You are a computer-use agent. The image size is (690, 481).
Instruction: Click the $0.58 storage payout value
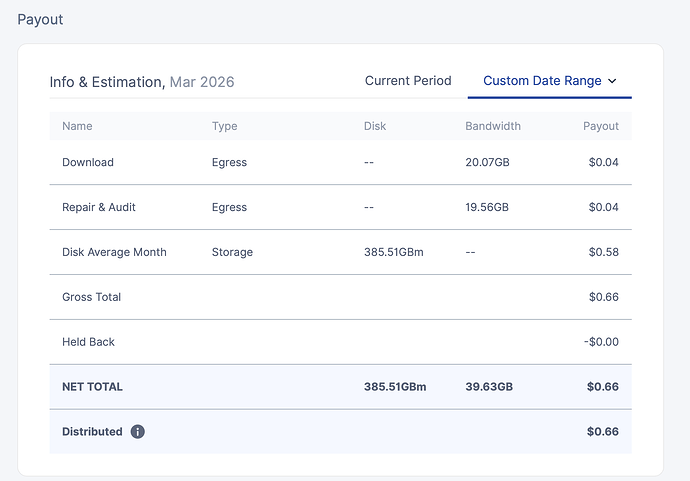pos(603,252)
